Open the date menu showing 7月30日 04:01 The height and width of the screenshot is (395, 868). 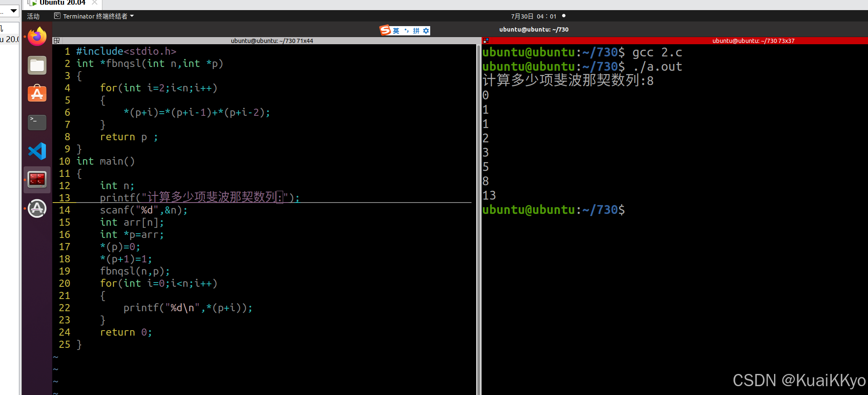point(532,16)
